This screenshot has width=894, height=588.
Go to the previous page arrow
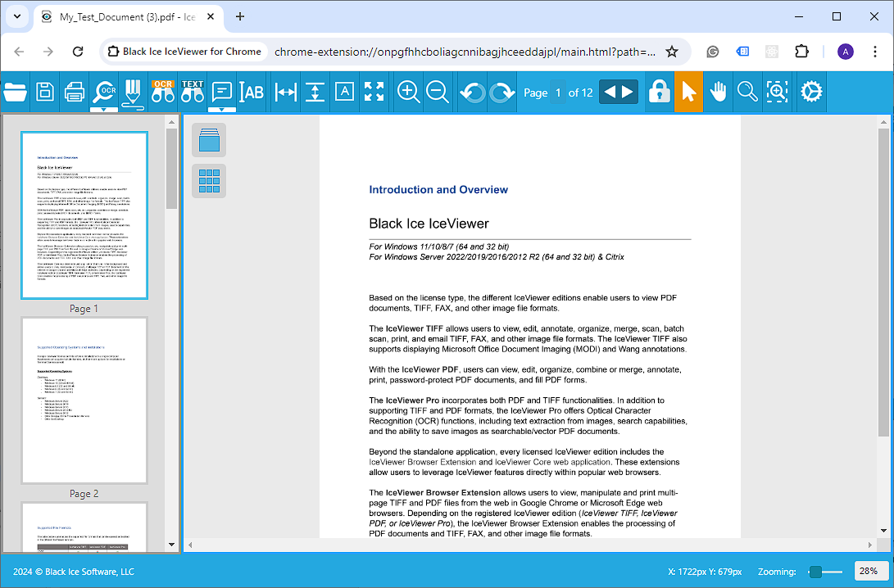610,92
